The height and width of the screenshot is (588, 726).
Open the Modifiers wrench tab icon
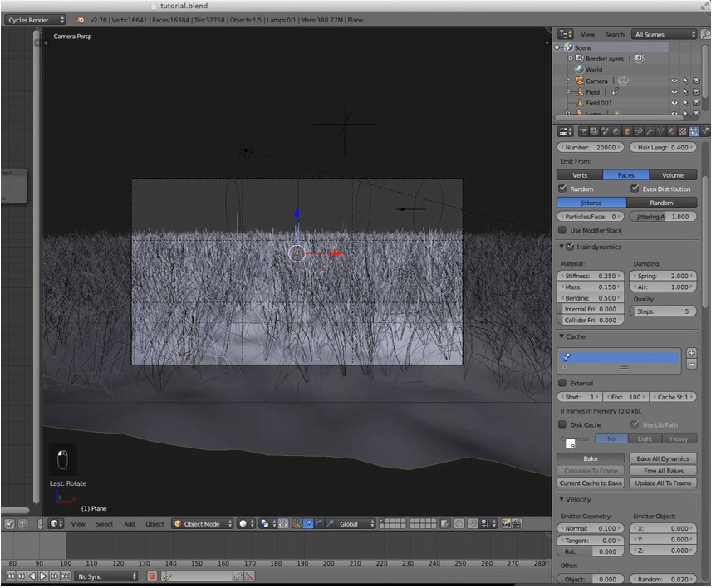pos(650,131)
